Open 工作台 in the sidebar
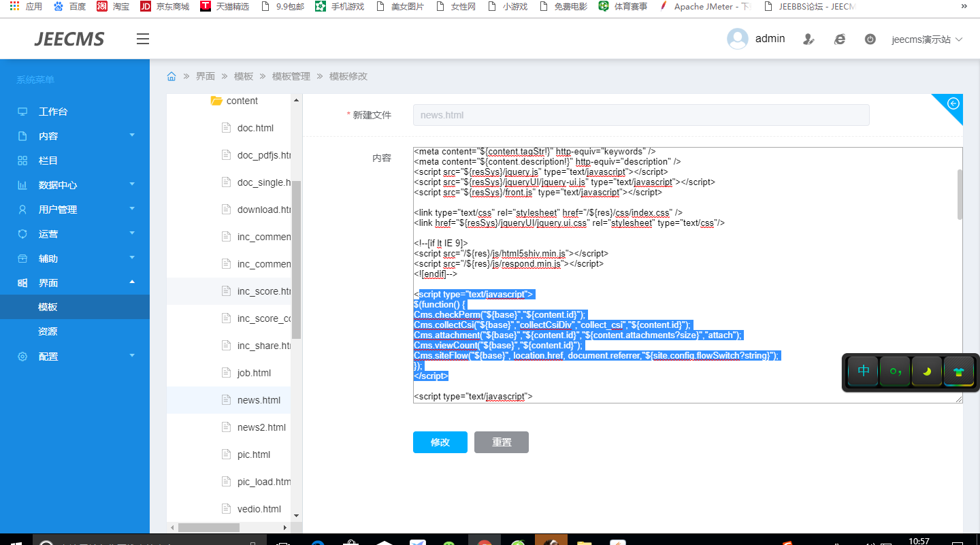The height and width of the screenshot is (545, 980). [53, 112]
